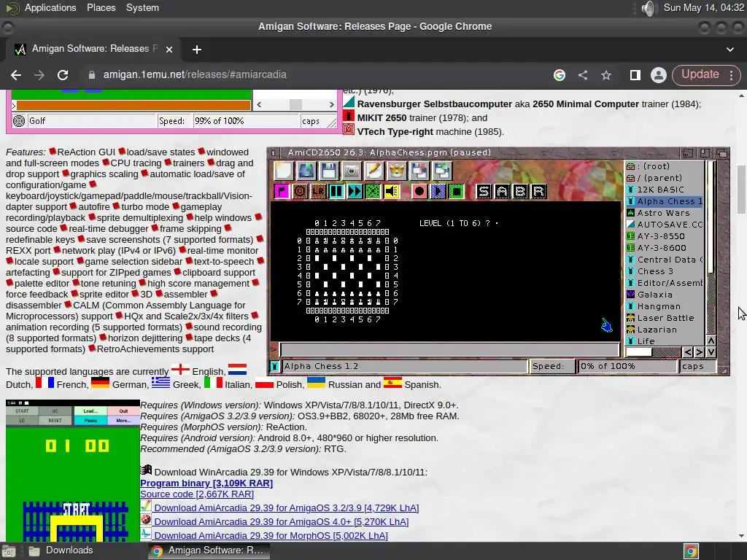Viewport: 747px width, 560px height.
Task: Click the A key button in toolbar
Action: [502, 192]
